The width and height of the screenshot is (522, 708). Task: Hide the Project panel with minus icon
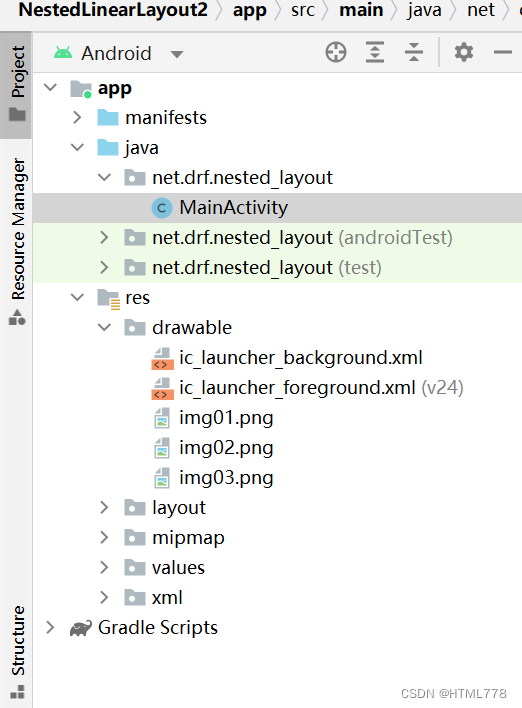click(503, 52)
